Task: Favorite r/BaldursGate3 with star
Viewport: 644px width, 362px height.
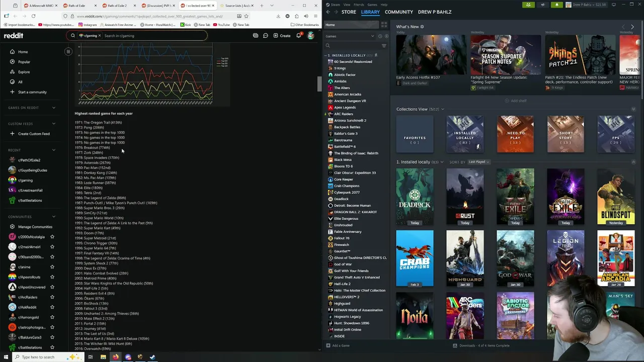Action: click(52, 337)
